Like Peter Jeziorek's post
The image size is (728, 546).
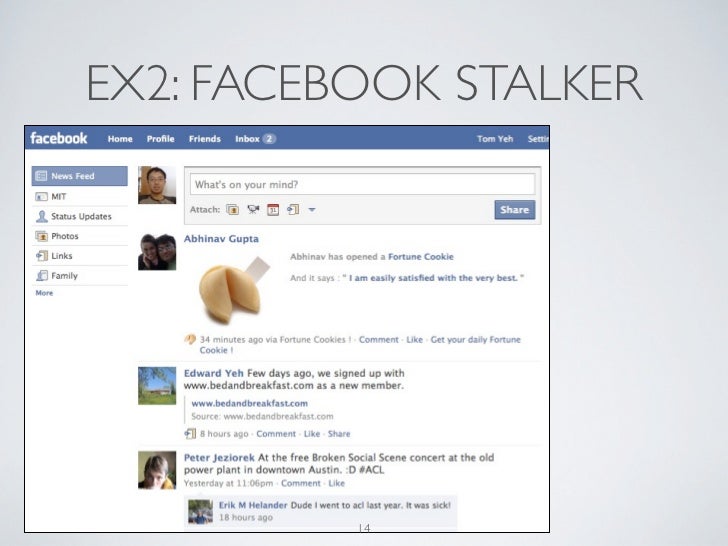337,483
